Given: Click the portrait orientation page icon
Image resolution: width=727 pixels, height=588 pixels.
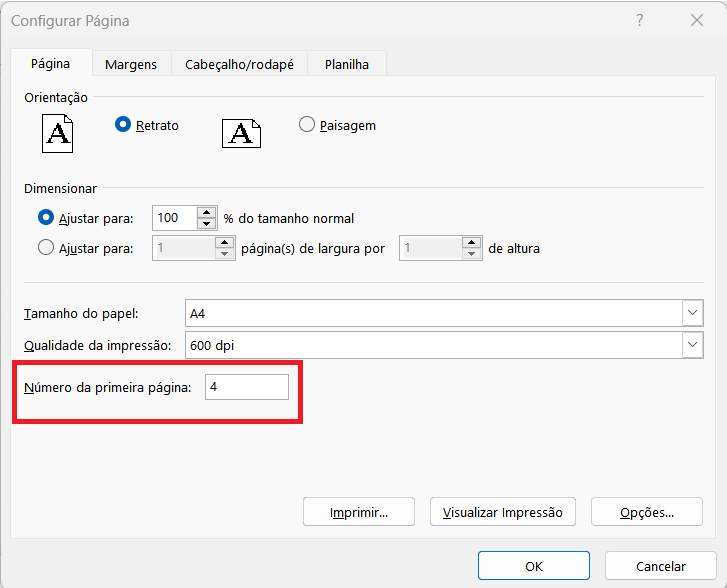Looking at the screenshot, I should coord(58,133).
